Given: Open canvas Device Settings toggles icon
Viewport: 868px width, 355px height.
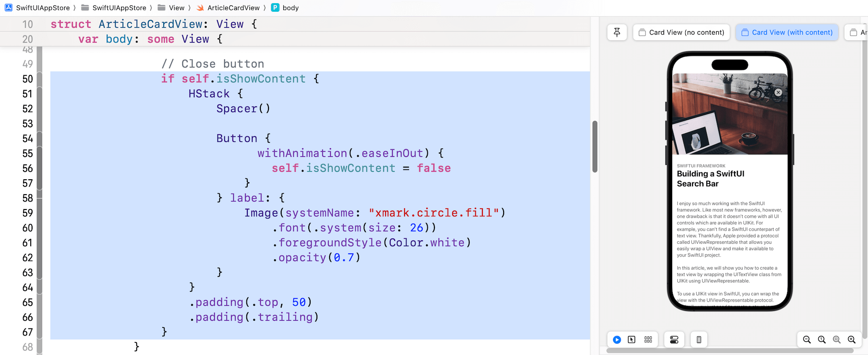Looking at the screenshot, I should tap(674, 340).
